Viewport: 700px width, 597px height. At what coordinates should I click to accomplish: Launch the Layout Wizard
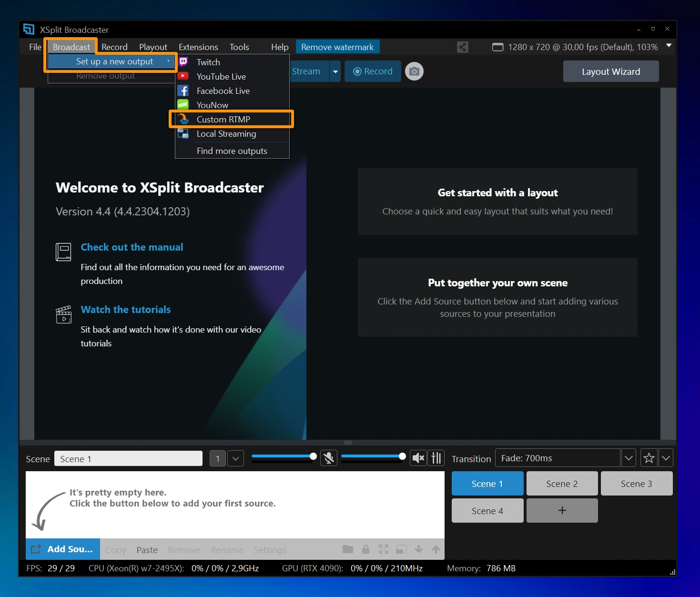[x=610, y=71]
